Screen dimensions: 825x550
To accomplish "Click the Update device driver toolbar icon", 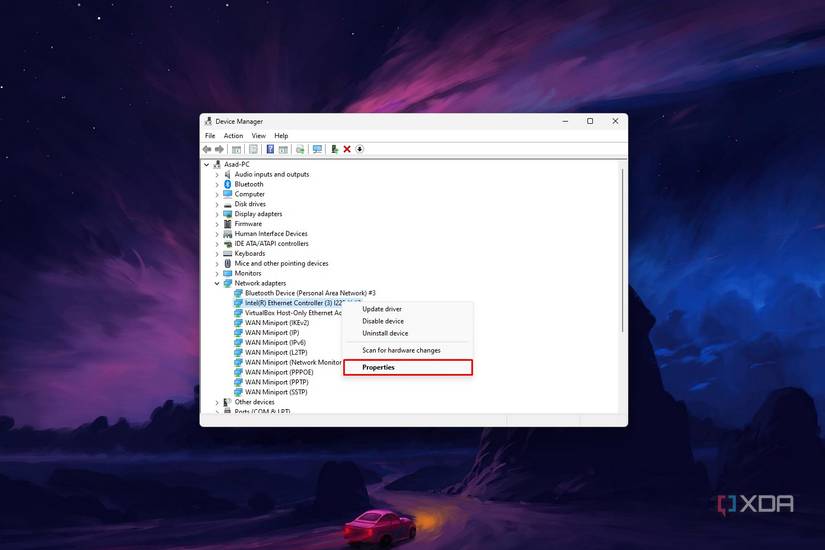I will 300,149.
